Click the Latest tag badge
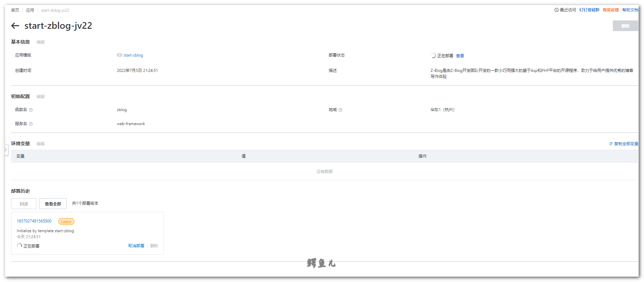 [66, 221]
